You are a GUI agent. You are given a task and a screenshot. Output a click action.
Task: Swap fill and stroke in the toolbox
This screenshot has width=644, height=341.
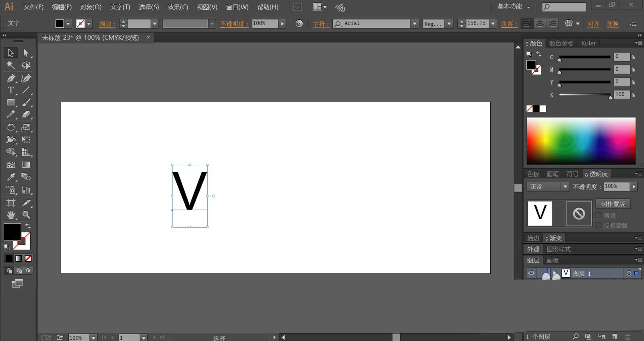[28, 226]
